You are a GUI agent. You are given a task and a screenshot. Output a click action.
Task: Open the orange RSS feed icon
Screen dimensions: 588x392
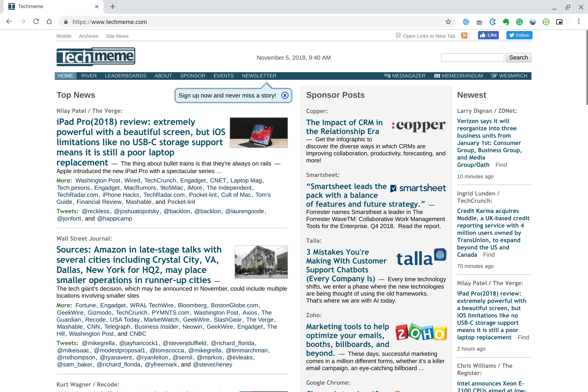(464, 35)
